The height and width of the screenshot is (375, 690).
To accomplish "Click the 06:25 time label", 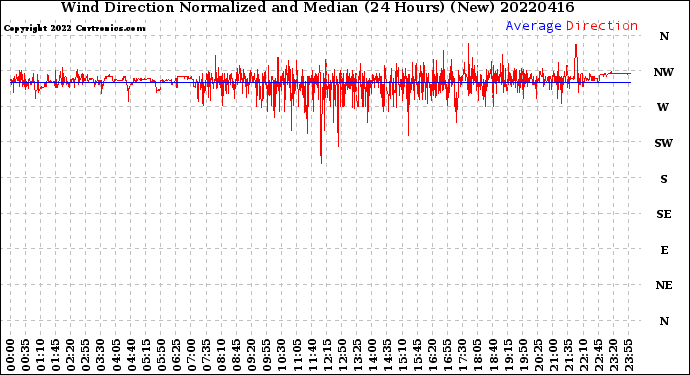I will click(x=176, y=355).
